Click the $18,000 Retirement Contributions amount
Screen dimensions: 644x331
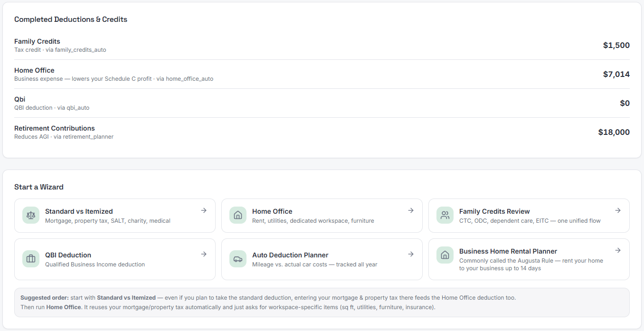(614, 132)
